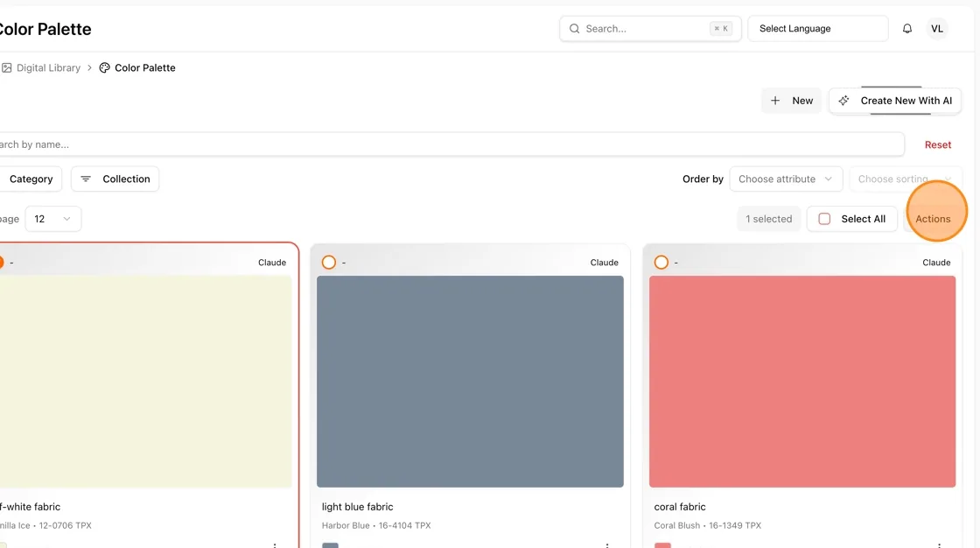Click the New button

tap(791, 101)
